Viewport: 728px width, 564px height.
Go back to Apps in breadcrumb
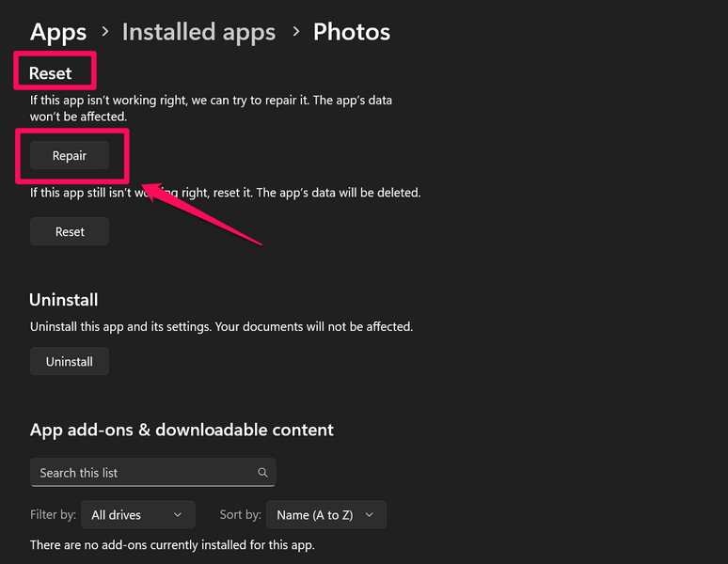[58, 32]
